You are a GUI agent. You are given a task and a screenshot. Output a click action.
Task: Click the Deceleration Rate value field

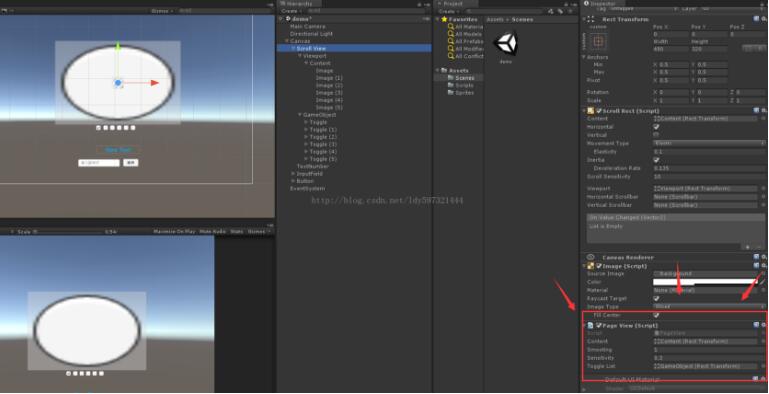click(x=709, y=168)
